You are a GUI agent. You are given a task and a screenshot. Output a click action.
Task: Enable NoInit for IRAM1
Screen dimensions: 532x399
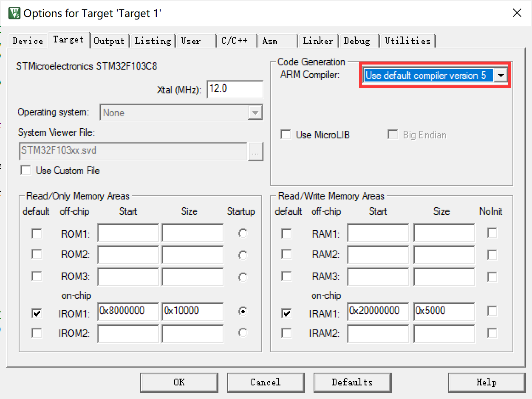tap(492, 311)
